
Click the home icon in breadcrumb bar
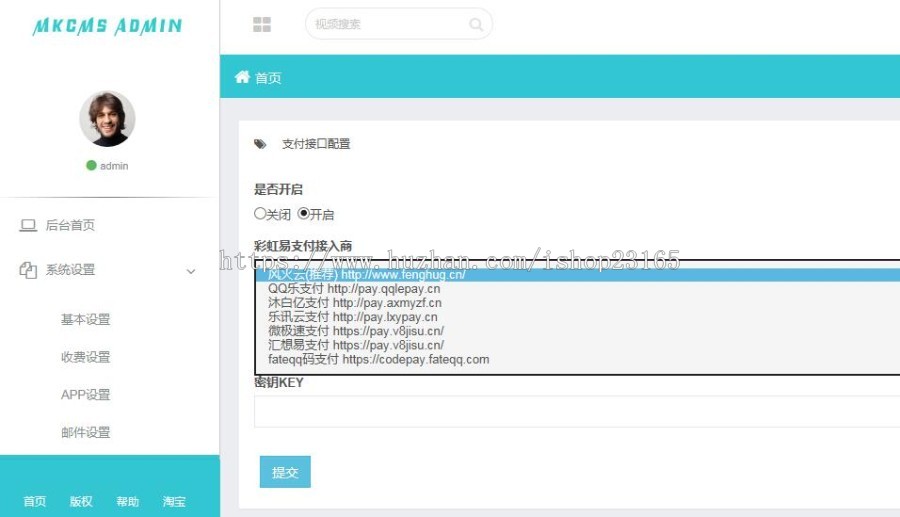[x=242, y=77]
